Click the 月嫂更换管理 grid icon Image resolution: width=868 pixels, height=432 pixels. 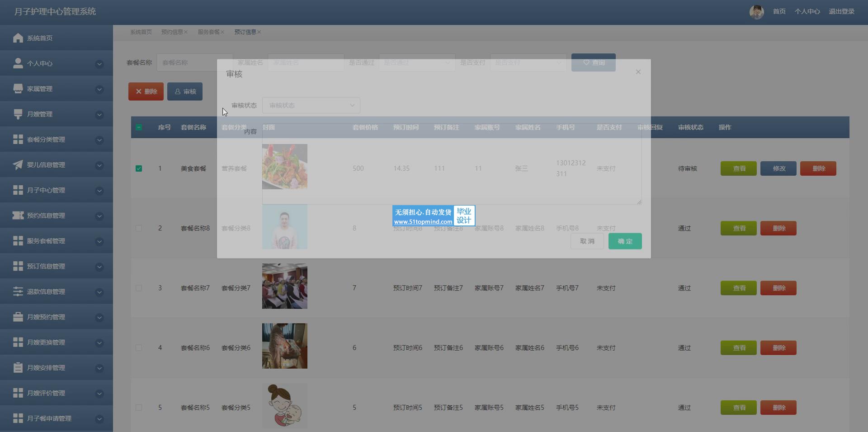pyautogui.click(x=18, y=342)
